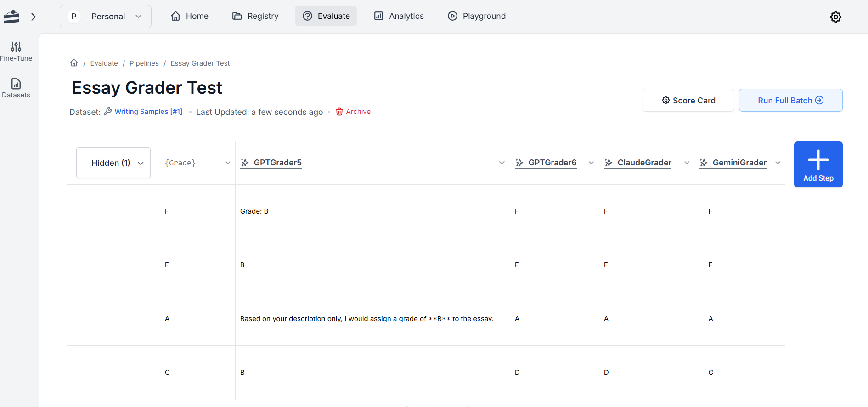Click the GPTGrader5 sparkle icon
Screen dimensions: 868x407
[x=245, y=163]
